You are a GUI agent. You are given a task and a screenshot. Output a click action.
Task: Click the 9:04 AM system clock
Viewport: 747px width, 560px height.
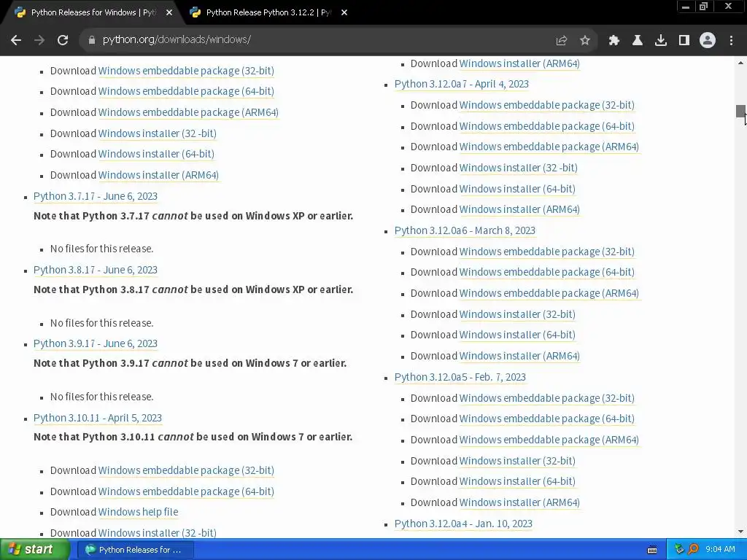coord(720,550)
